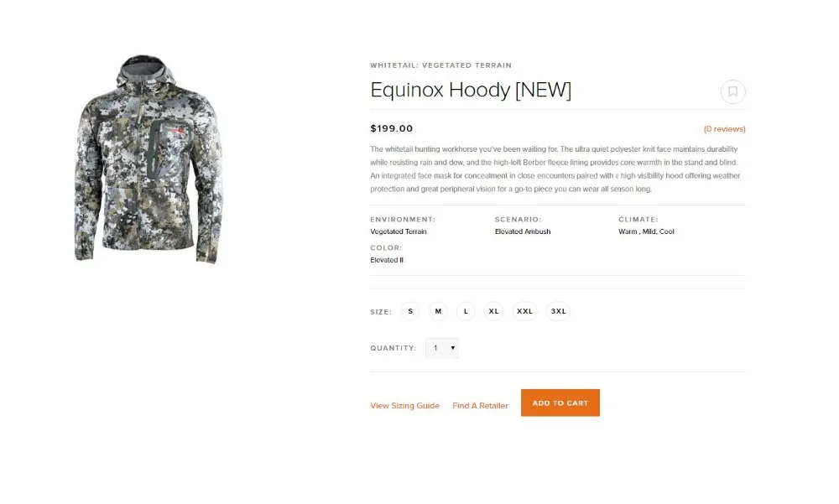This screenshot has height=504, width=839.
Task: Bookmark the Equinox Hoody with the save icon
Action: tap(732, 92)
